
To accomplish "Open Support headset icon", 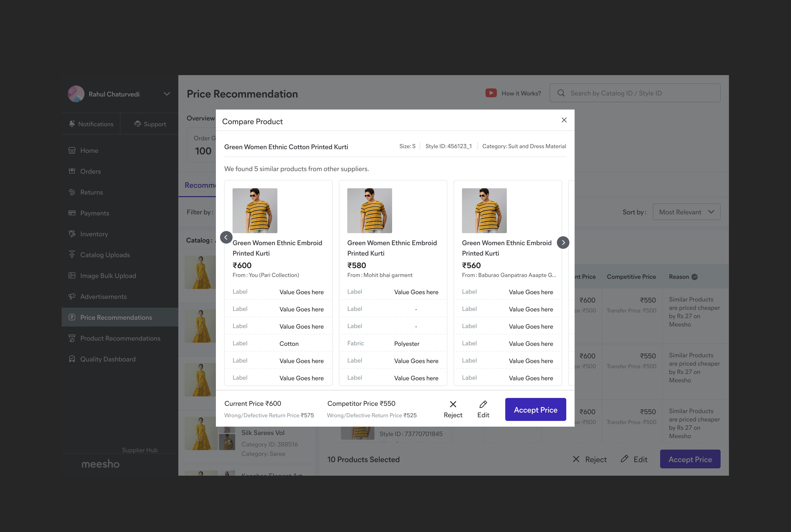I will click(137, 124).
